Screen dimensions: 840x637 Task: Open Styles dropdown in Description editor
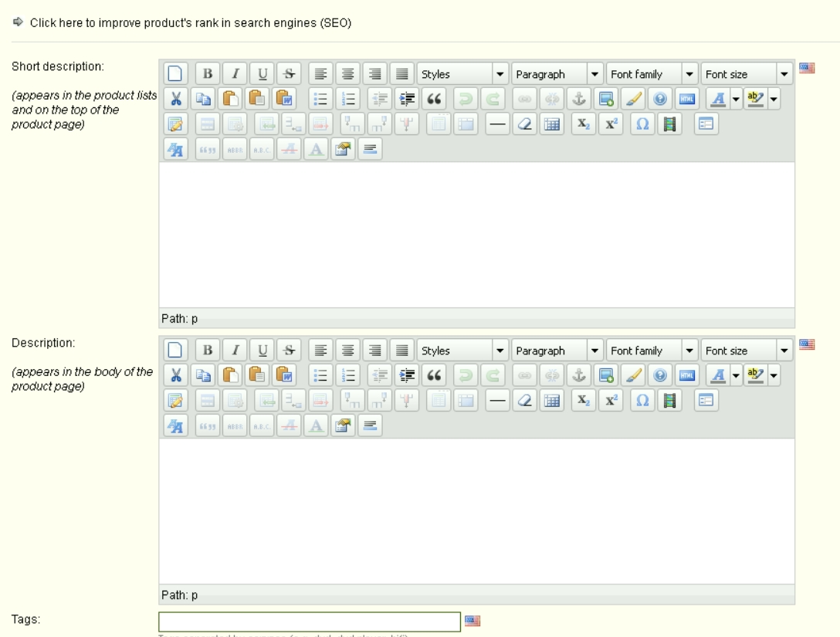coord(462,351)
